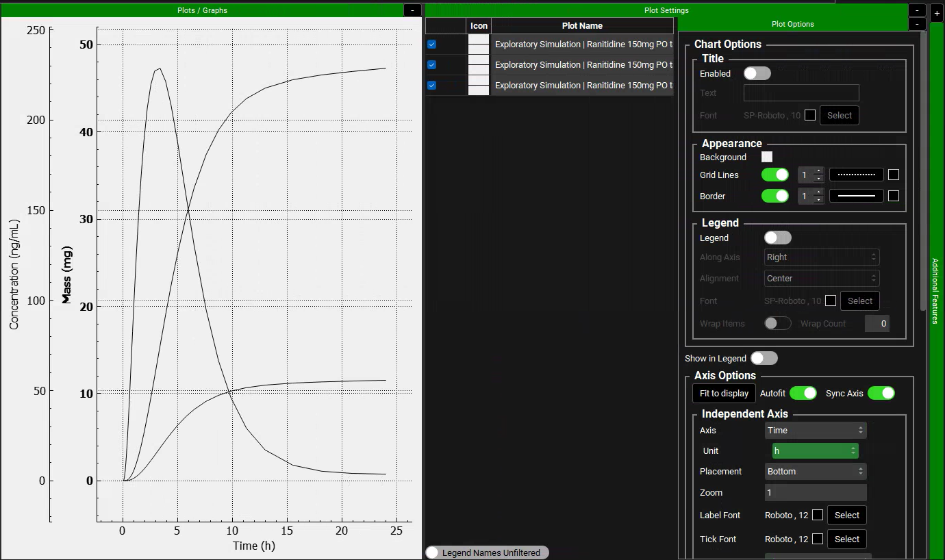Expand the Additional Features side panel

click(x=937, y=14)
